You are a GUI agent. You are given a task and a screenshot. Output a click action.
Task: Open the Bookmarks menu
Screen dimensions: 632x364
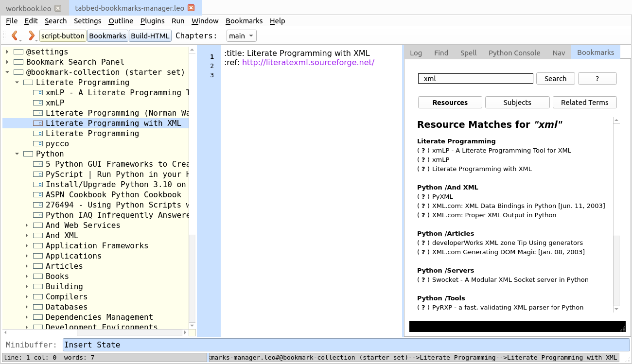244,21
